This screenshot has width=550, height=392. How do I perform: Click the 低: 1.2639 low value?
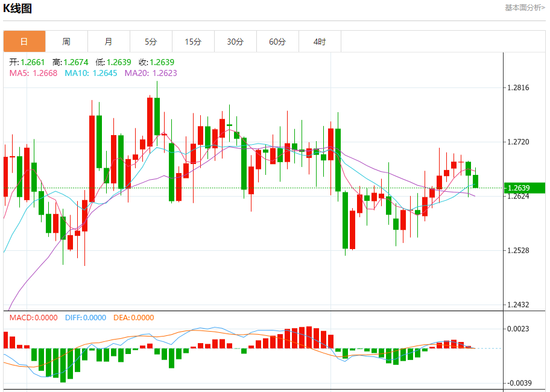click(x=113, y=62)
